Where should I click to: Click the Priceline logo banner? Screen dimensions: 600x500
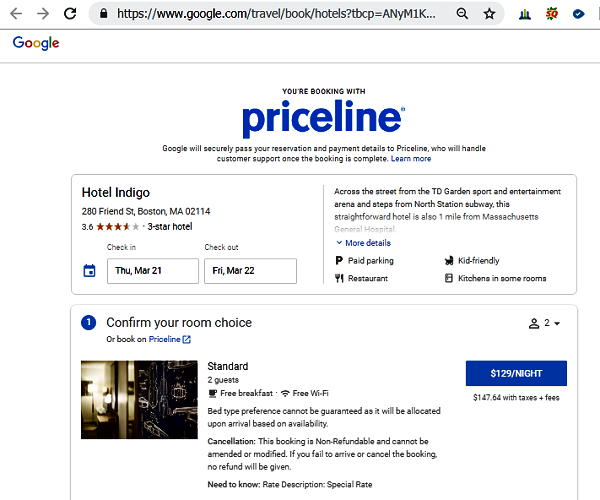[323, 119]
